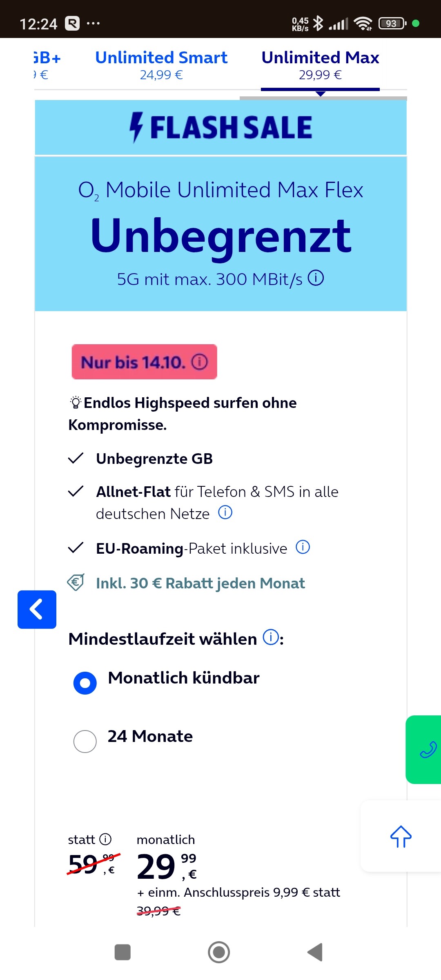Show Mindestlaufzeit wählen info icon

270,637
